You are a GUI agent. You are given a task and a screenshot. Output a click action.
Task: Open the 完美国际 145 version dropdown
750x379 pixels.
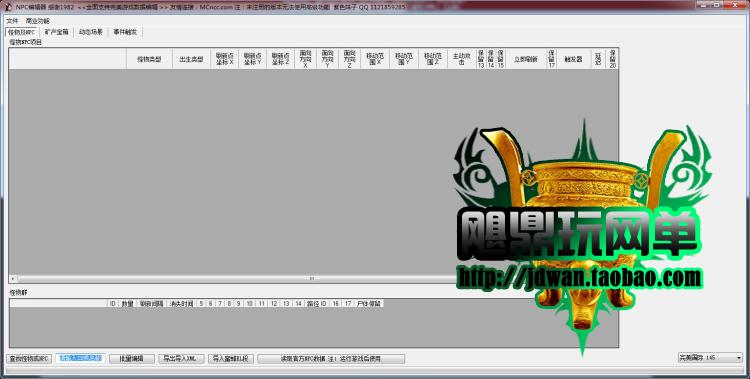pyautogui.click(x=710, y=357)
